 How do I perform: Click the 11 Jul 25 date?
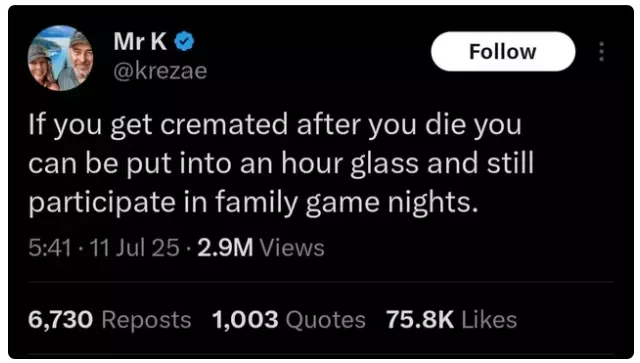134,248
